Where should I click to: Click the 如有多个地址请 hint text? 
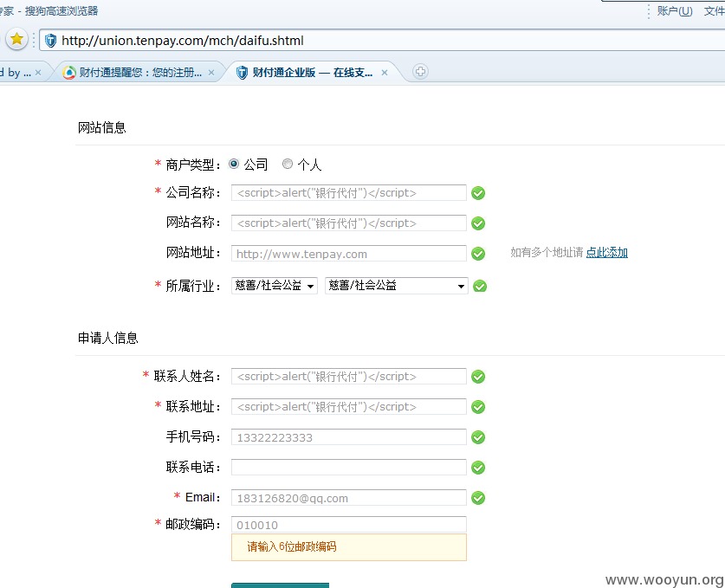pyautogui.click(x=547, y=252)
